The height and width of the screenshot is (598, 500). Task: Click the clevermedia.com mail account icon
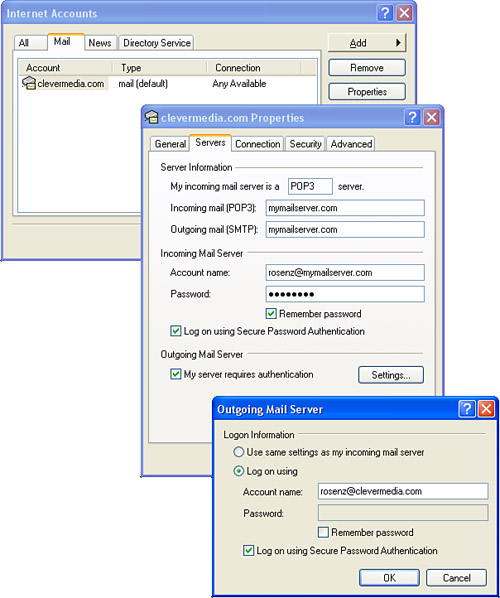(29, 83)
